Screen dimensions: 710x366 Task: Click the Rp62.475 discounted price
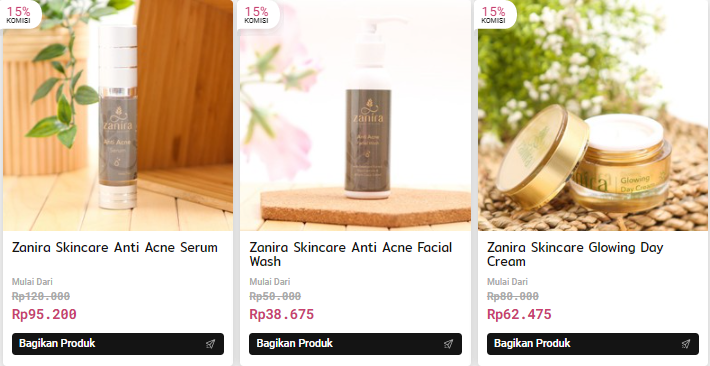(519, 314)
